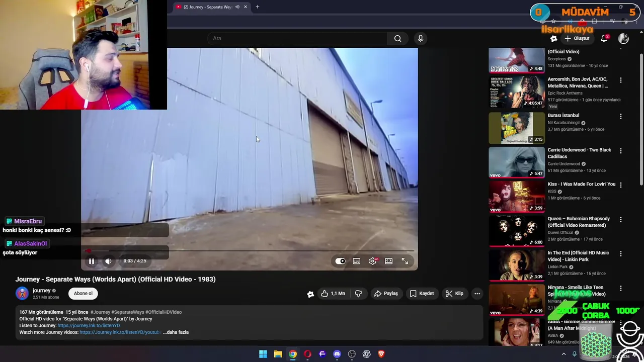Close the Journey - Separate Ways browser tab
The image size is (644, 362).
[x=246, y=7]
